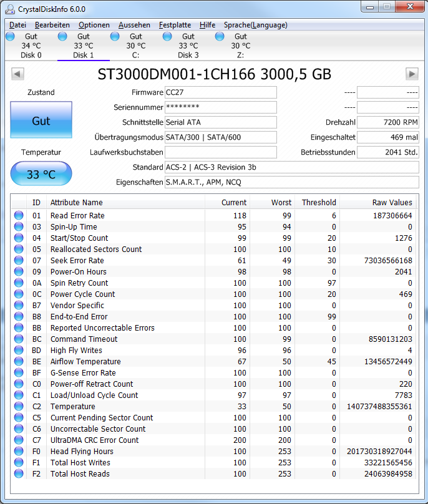Viewport: 428px width, 504px height.
Task: Click the Attribute Name column header
Action: pos(125,203)
